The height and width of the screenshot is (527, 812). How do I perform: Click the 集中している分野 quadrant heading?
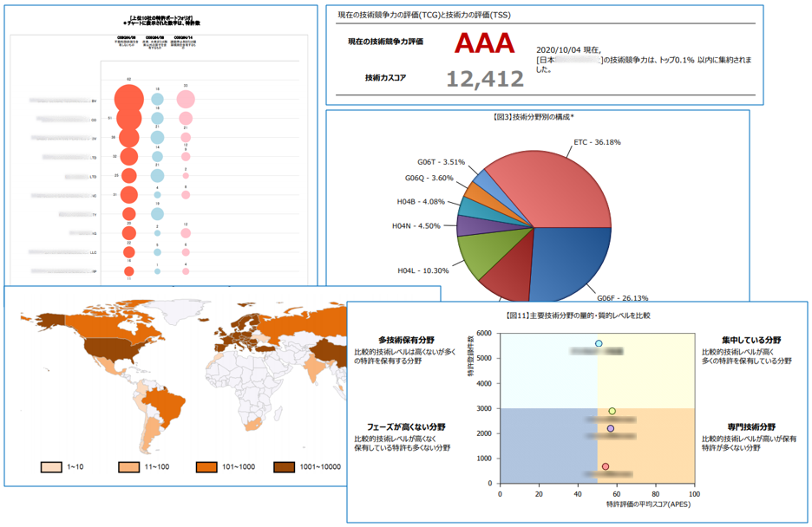coord(751,340)
